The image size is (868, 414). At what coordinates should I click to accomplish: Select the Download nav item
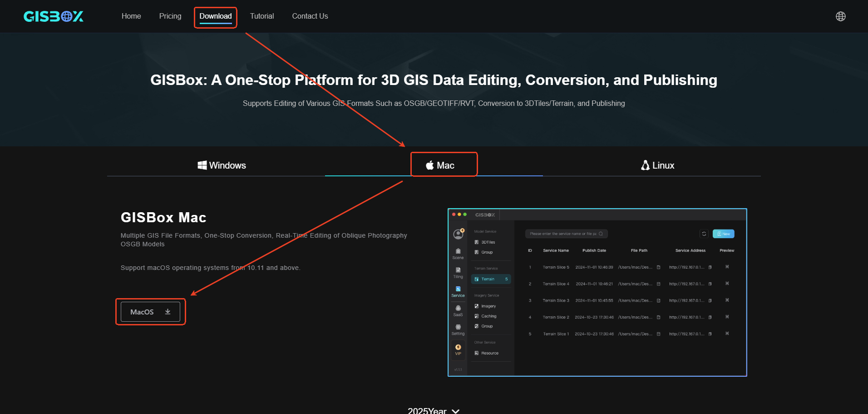click(216, 16)
